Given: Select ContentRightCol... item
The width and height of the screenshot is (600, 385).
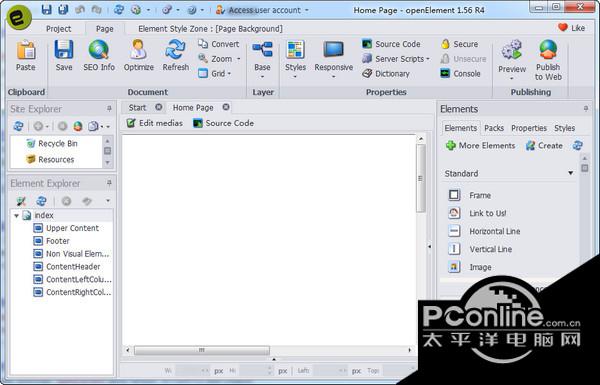Looking at the screenshot, I should (72, 292).
